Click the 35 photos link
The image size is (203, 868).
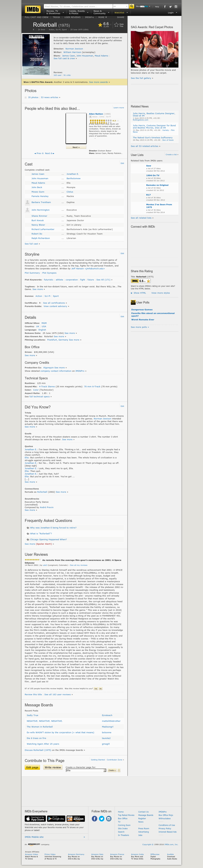pos(33,97)
